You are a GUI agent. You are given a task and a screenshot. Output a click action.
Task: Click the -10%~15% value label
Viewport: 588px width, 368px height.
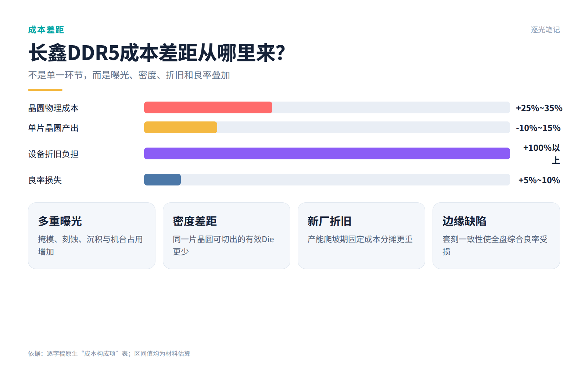coord(538,128)
